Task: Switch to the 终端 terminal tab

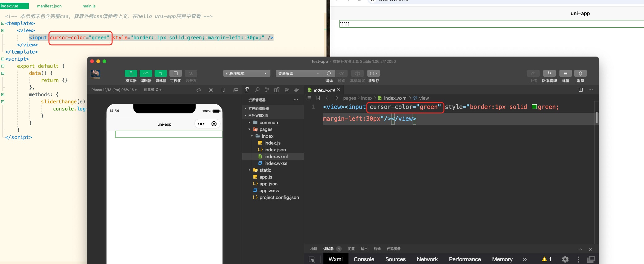Action: point(377,249)
